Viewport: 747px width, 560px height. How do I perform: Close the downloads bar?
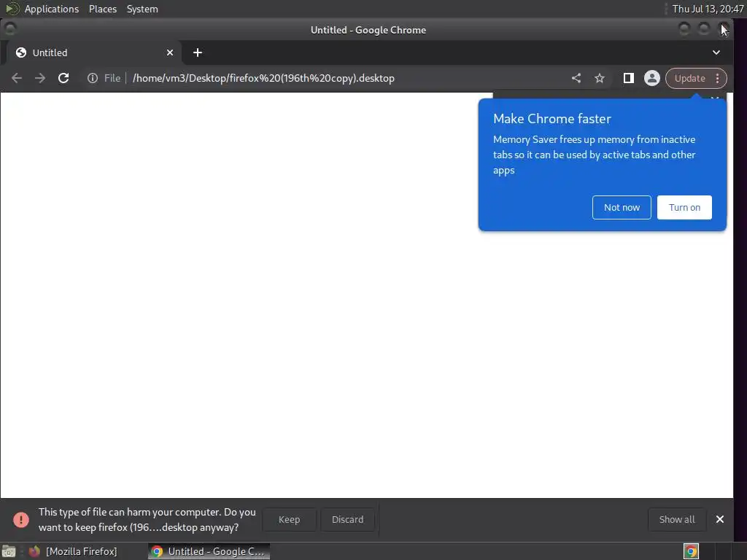point(720,519)
